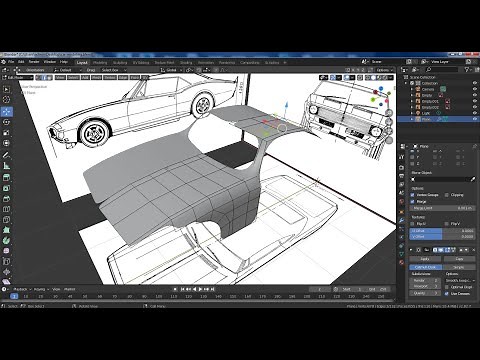Switch to the Sculpting workspace tab
The width and height of the screenshot is (480, 360).
[x=120, y=62]
